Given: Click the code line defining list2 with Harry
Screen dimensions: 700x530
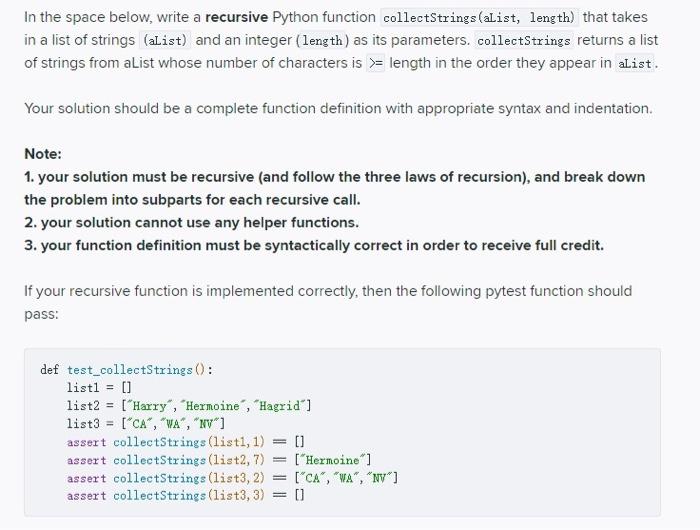Looking at the screenshot, I should coord(189,406).
